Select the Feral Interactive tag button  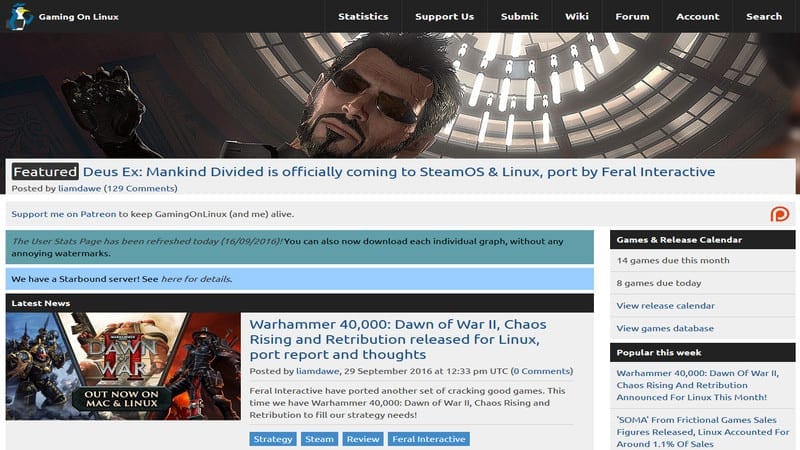tap(429, 439)
